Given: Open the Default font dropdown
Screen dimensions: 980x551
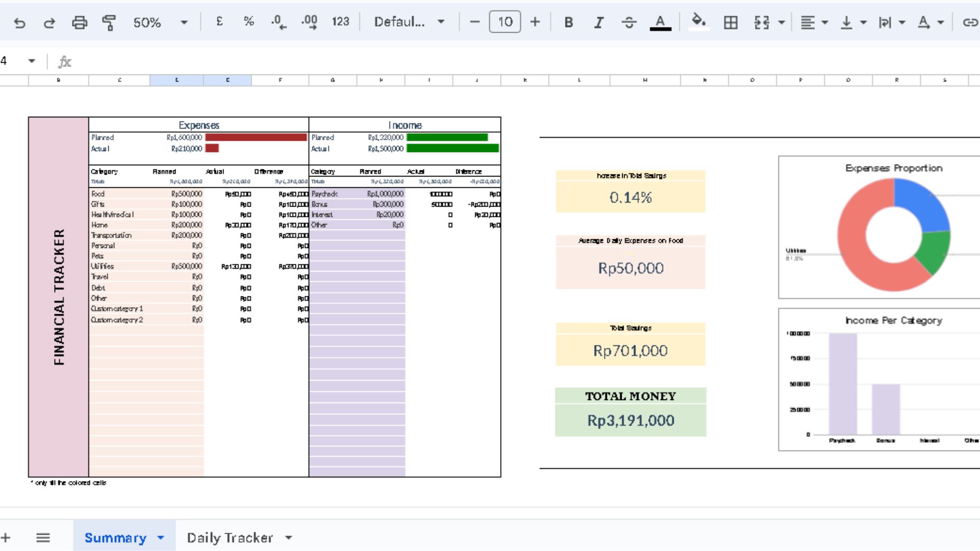Looking at the screenshot, I should (x=409, y=21).
